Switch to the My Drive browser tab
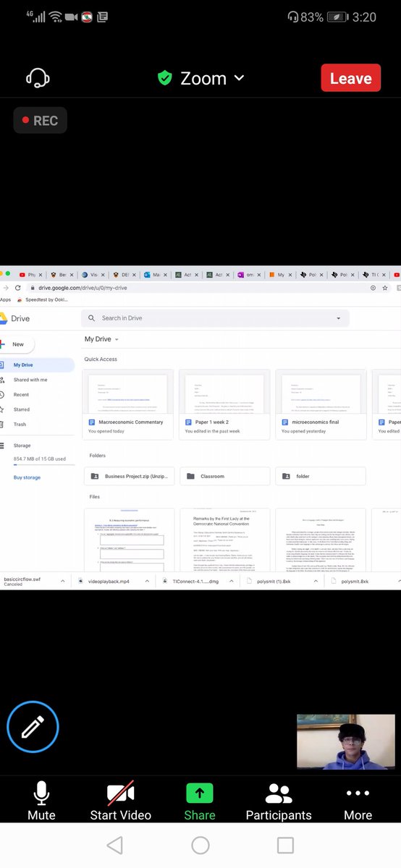 click(x=279, y=275)
